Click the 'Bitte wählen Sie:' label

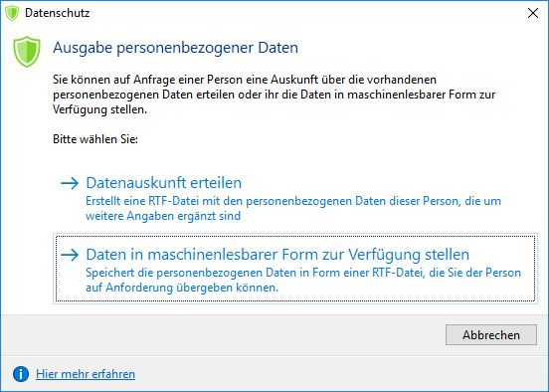click(95, 139)
